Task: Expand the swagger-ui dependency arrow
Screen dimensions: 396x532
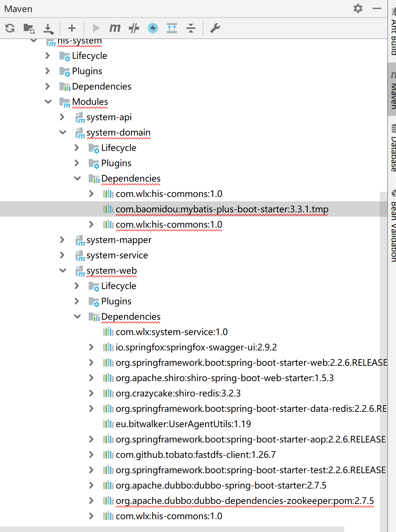Action: pos(91,347)
